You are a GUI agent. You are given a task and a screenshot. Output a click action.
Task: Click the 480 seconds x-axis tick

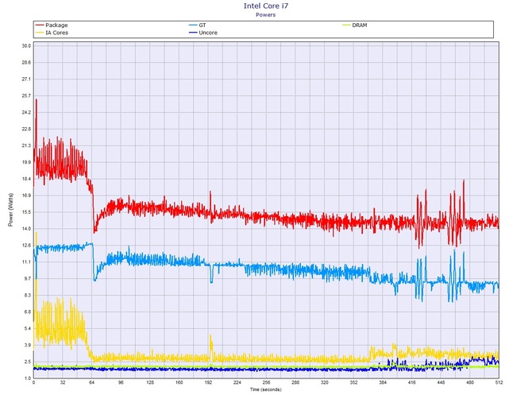coord(470,382)
